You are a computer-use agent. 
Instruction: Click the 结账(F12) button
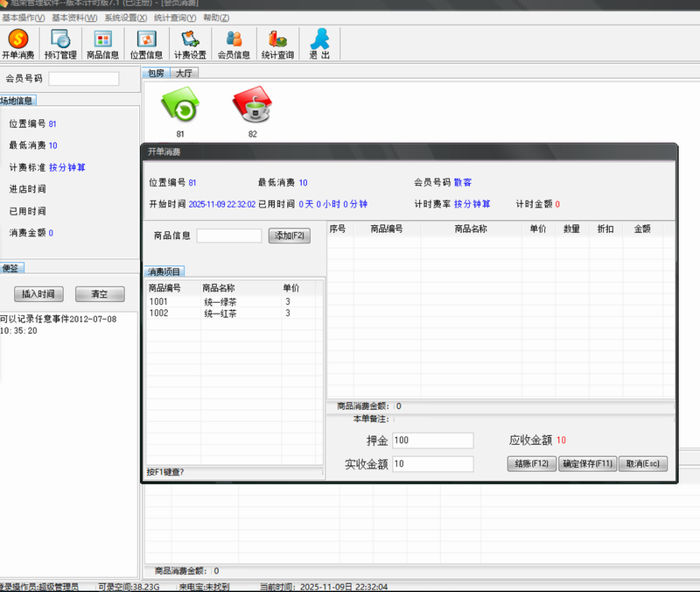pos(532,464)
